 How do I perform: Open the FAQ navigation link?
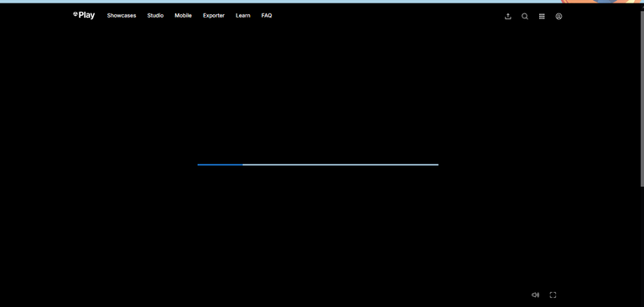click(x=267, y=16)
